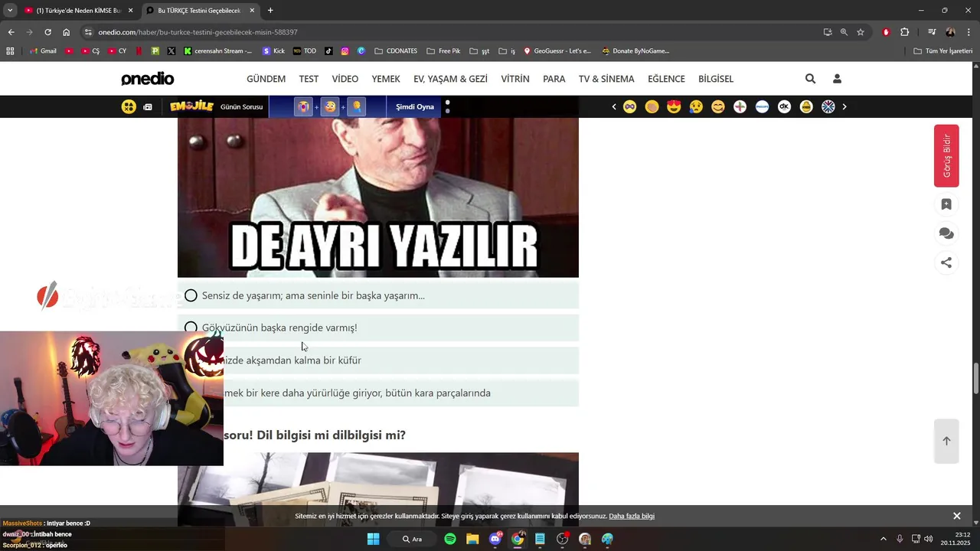
Task: Open the TEST menu
Action: (x=309, y=79)
